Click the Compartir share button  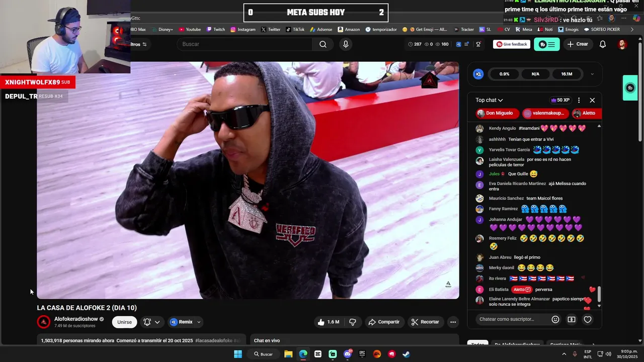tap(384, 322)
